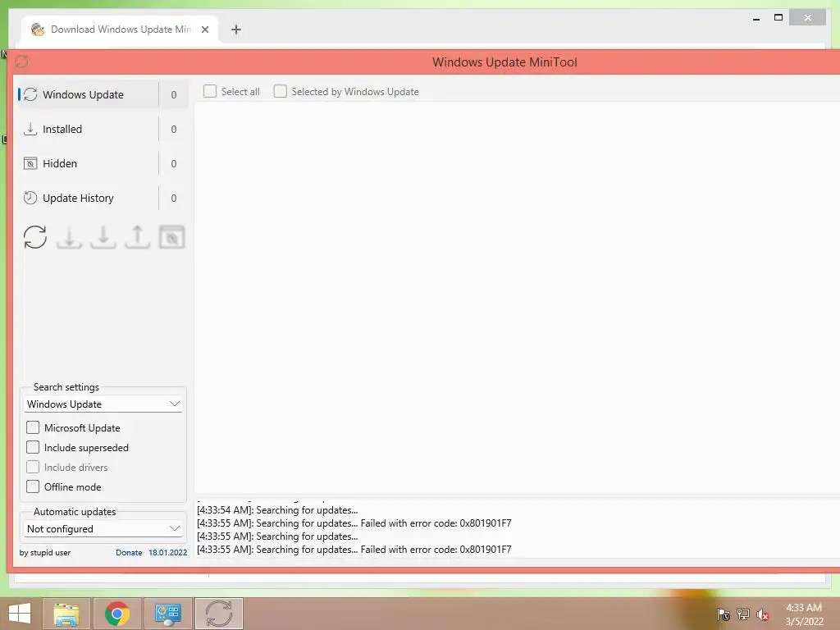
Task: Click the Update History count 0
Action: pos(174,198)
